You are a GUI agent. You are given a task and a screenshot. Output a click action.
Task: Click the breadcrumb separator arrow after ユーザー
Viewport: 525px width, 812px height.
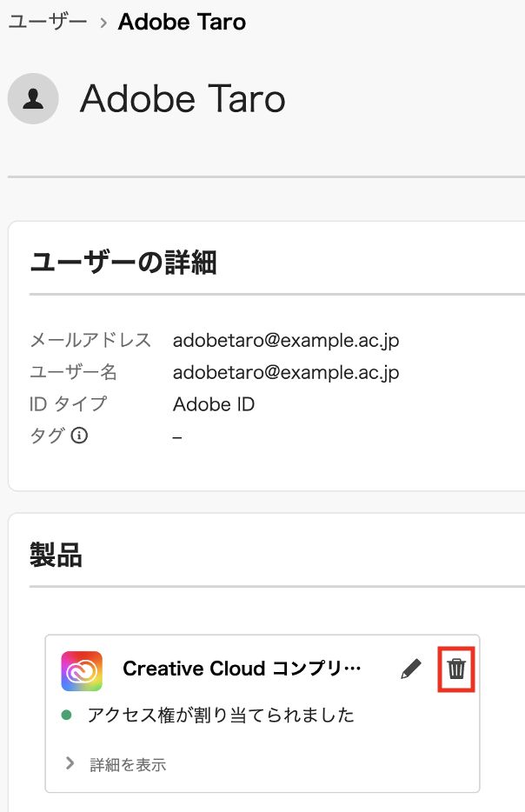coord(103,23)
